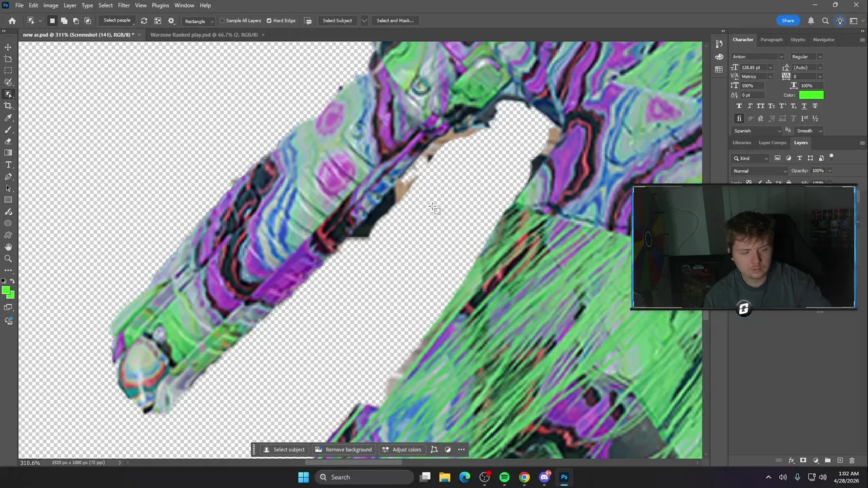Open notifications bell icon

pyautogui.click(x=810, y=20)
